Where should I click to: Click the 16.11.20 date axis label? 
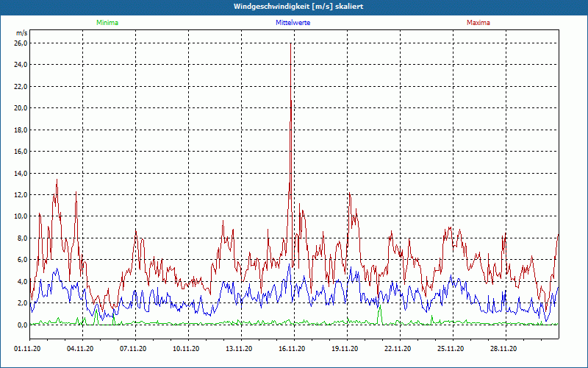click(292, 349)
